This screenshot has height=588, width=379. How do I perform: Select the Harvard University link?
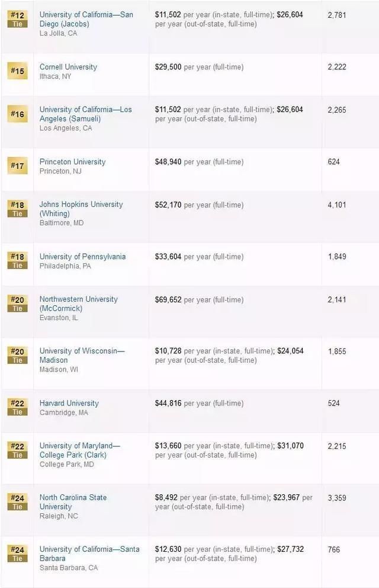(69, 403)
